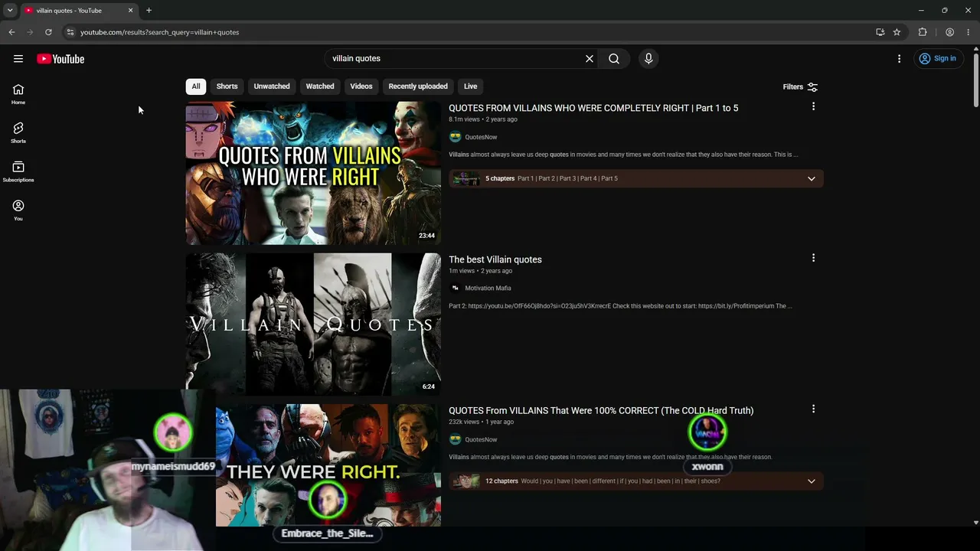Click the browser address bar URL
The height and width of the screenshot is (551, 980).
160,32
